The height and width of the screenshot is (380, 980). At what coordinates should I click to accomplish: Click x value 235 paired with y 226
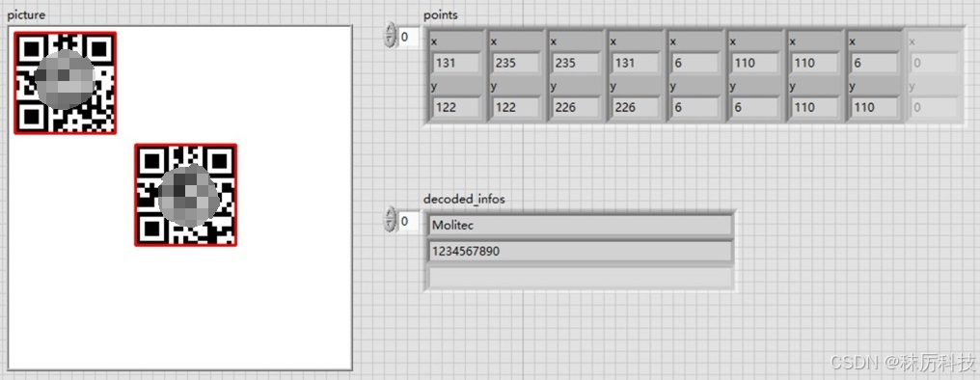click(575, 63)
